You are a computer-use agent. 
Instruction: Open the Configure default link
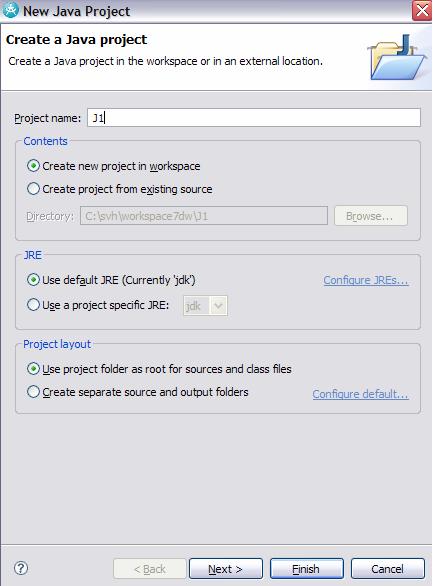(x=360, y=394)
